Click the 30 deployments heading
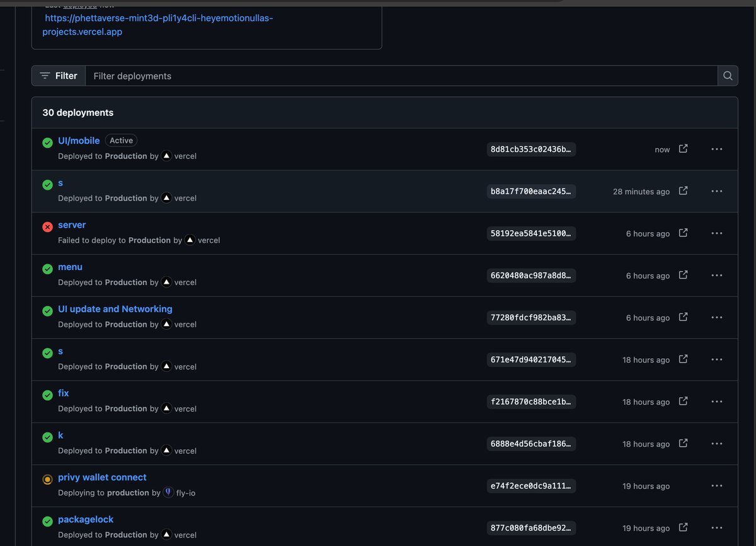This screenshot has height=546, width=756. tap(78, 113)
